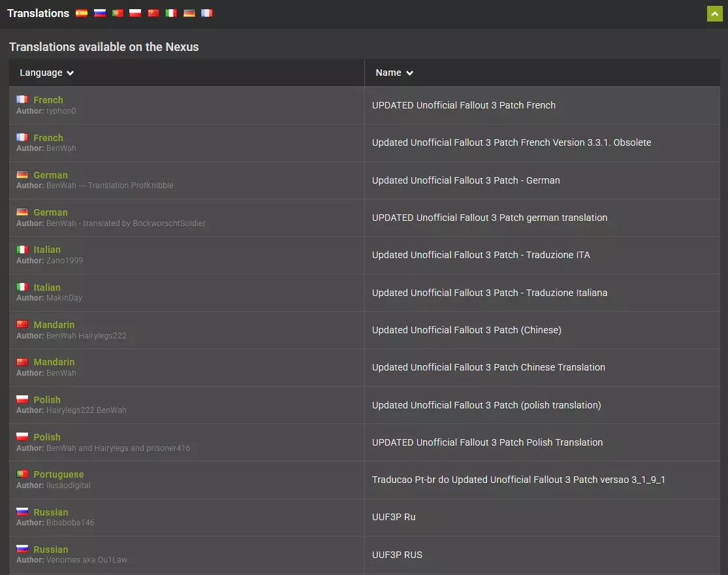Open Russian translation by Venomes aka Ou1Law
Screen dimensions: 728x575
(51, 550)
